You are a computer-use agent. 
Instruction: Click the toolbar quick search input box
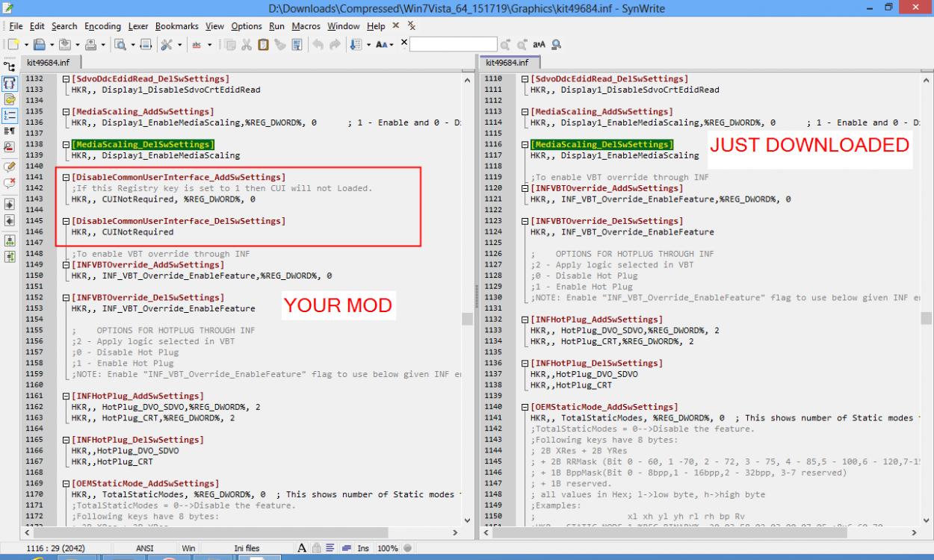453,45
